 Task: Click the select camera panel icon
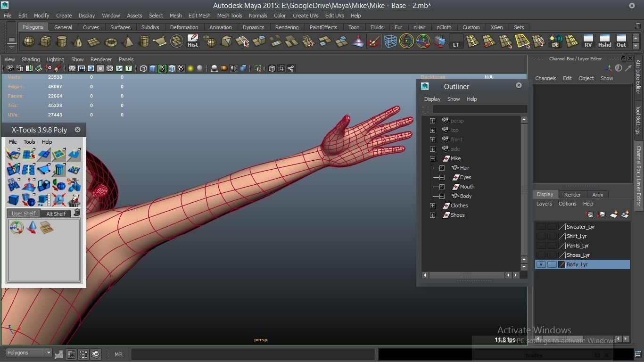click(10, 69)
